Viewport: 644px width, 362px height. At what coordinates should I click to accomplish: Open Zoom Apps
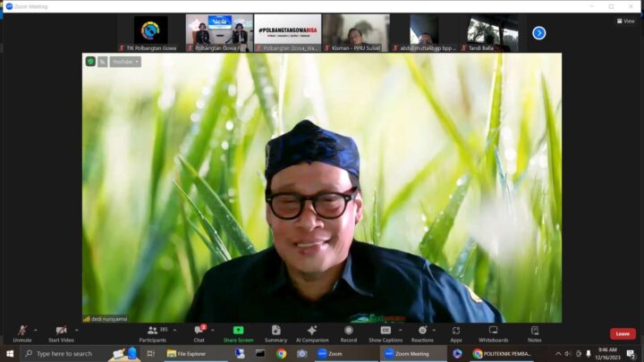pos(456,333)
